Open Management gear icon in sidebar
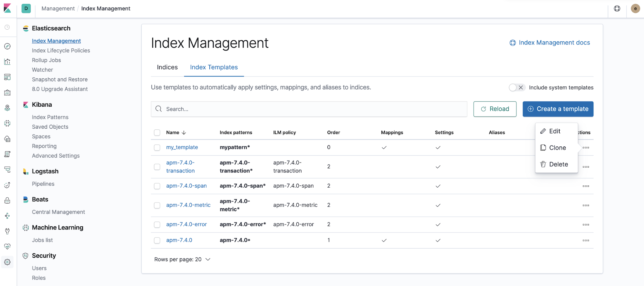This screenshot has width=644, height=286. (x=7, y=262)
